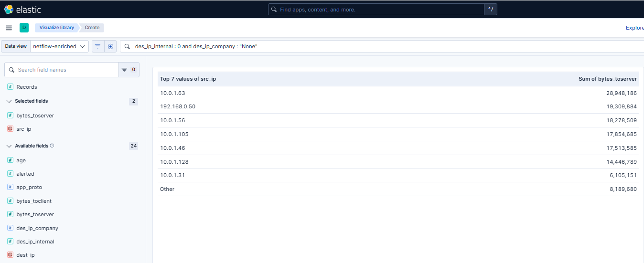Viewport: 644px width, 263px height.
Task: Click the Top 7 values of src_ip header
Action: [188, 79]
